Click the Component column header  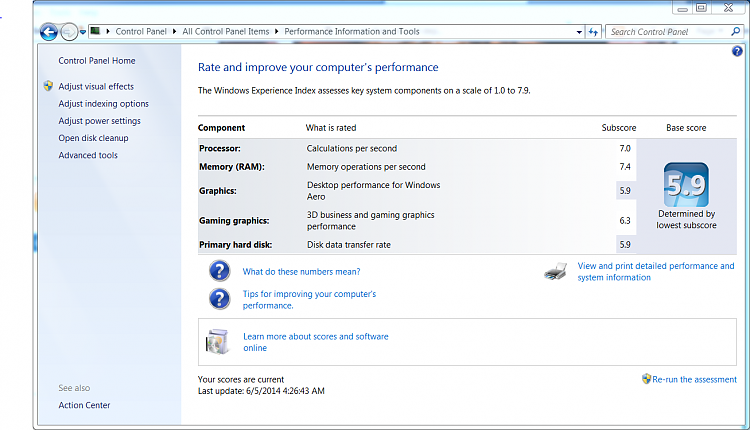point(221,128)
